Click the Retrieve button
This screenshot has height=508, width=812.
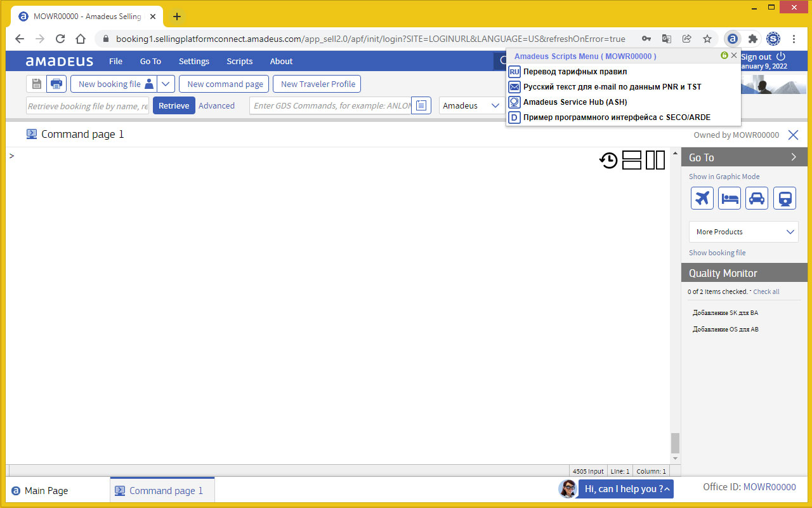(174, 105)
